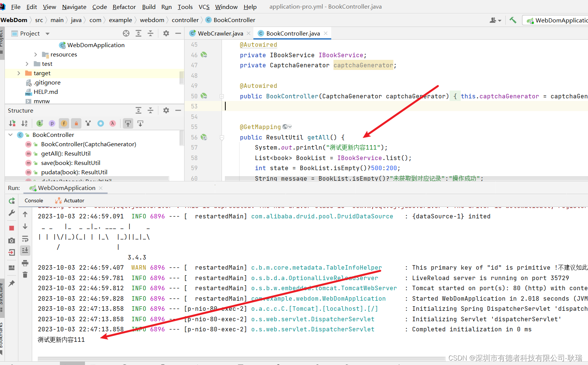Switch to the Actuator tab
The image size is (588, 365).
70,201
